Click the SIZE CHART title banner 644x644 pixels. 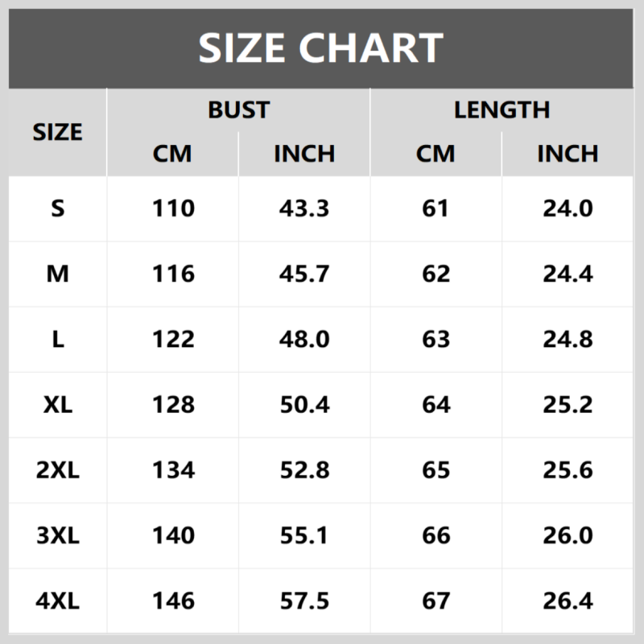[321, 48]
